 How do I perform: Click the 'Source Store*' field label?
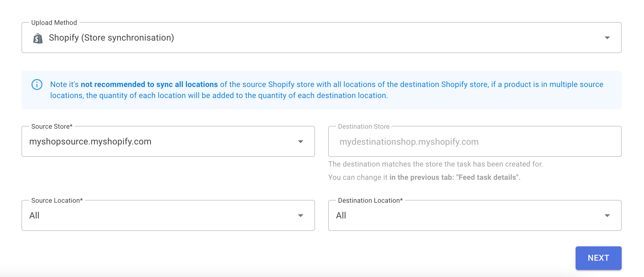click(x=52, y=126)
